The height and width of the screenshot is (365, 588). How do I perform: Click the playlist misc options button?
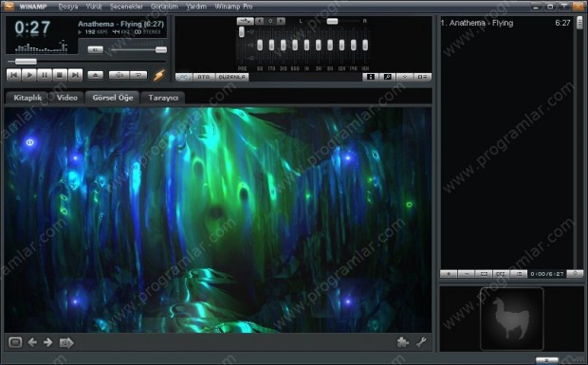pyautogui.click(x=501, y=274)
